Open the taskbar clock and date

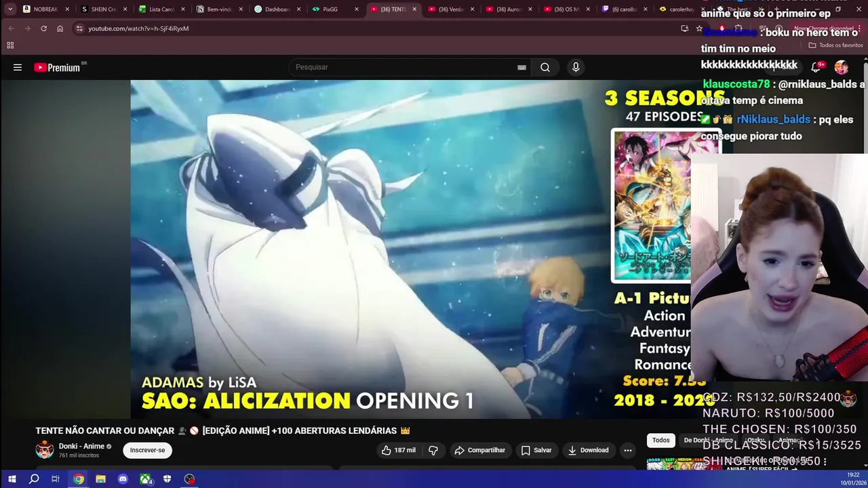(x=853, y=479)
